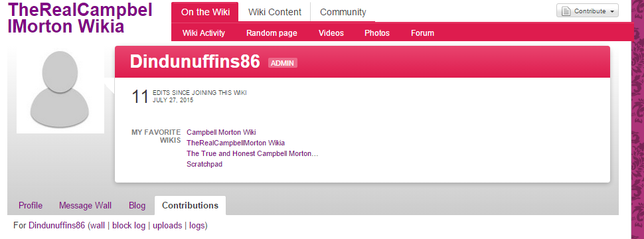Switch to the Profile tab
This screenshot has height=239, width=644.
tap(31, 205)
